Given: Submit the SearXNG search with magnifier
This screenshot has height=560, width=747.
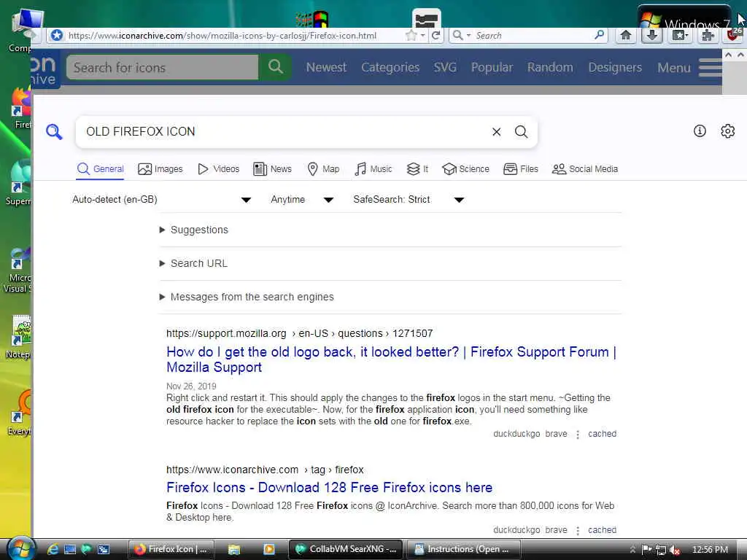Looking at the screenshot, I should (521, 132).
